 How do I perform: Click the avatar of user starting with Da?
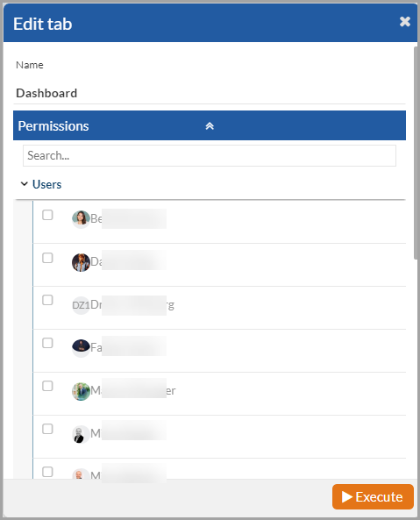[x=81, y=262]
